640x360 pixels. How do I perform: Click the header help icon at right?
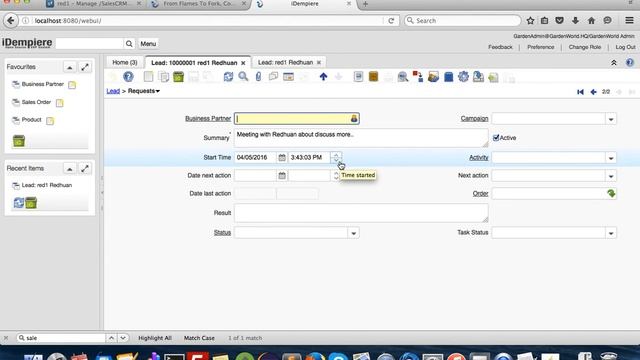pyautogui.click(x=630, y=62)
